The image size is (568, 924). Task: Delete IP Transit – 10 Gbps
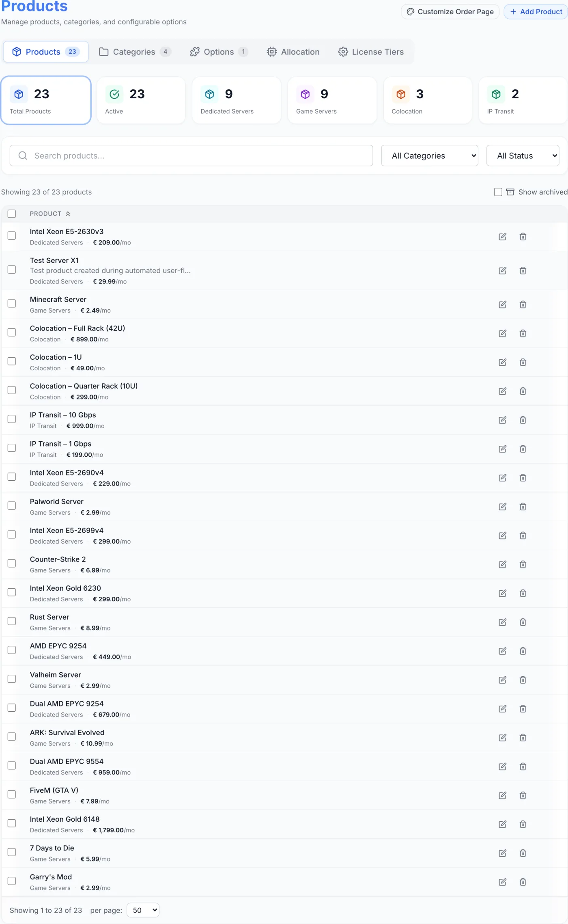[x=523, y=420]
